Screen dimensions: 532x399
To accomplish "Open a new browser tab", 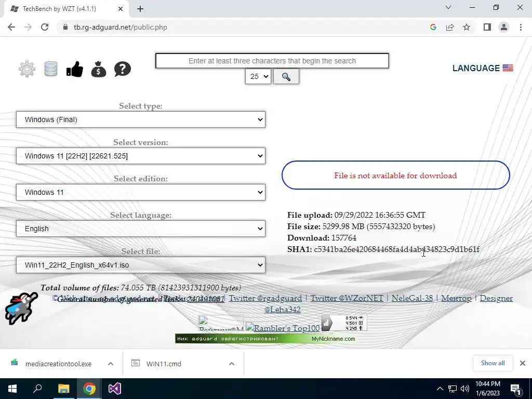I will pyautogui.click(x=140, y=9).
